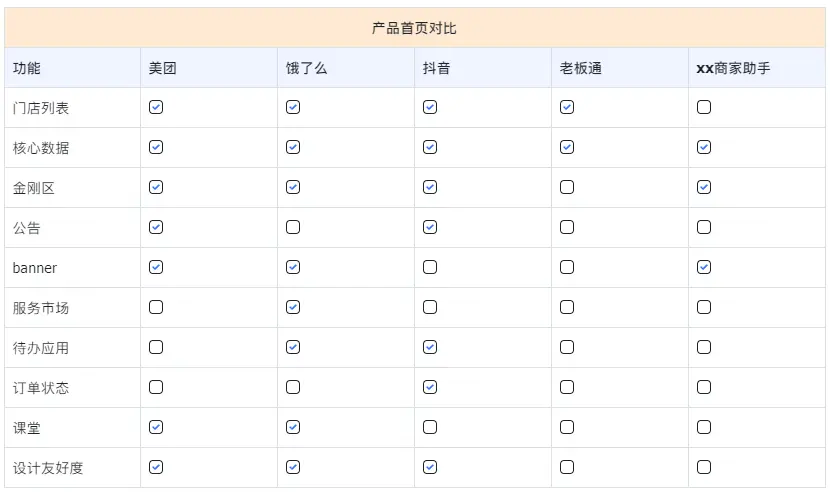Image resolution: width=830 pixels, height=492 pixels.
Task: Click the 产品首页对比 table title
Action: 414,28
